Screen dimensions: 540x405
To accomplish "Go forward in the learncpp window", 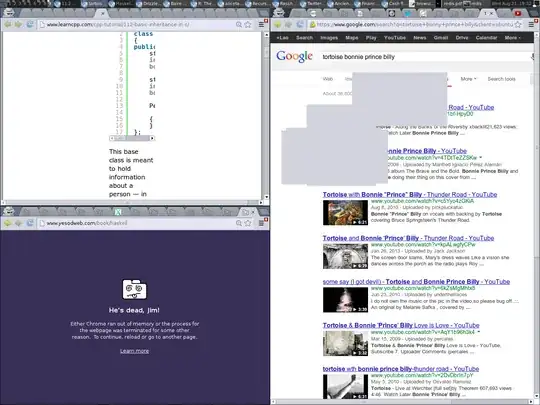I will tap(18, 24).
